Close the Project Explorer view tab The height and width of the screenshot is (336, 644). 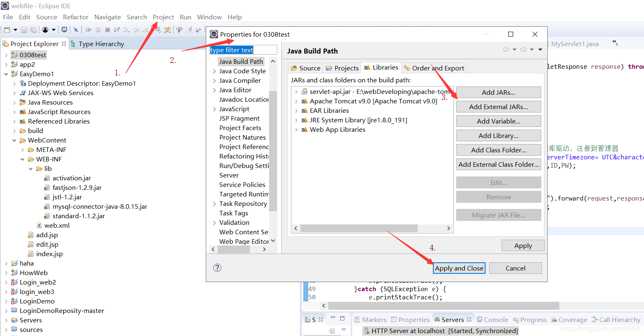pos(64,44)
